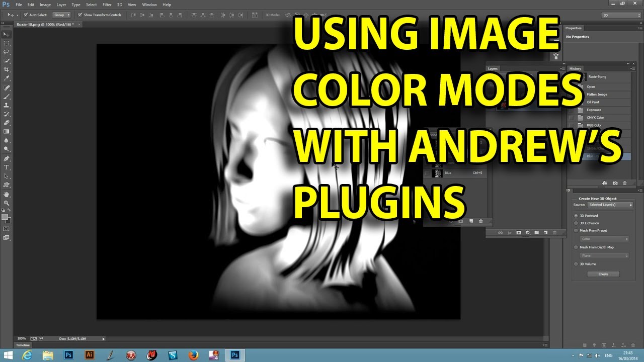
Task: Select the Crop tool
Action: [x=7, y=69]
